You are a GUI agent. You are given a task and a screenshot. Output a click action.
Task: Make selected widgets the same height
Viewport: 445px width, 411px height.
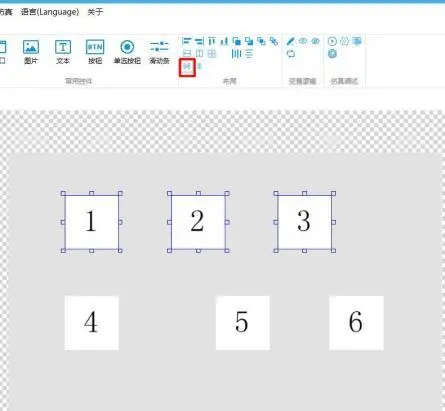[199, 54]
